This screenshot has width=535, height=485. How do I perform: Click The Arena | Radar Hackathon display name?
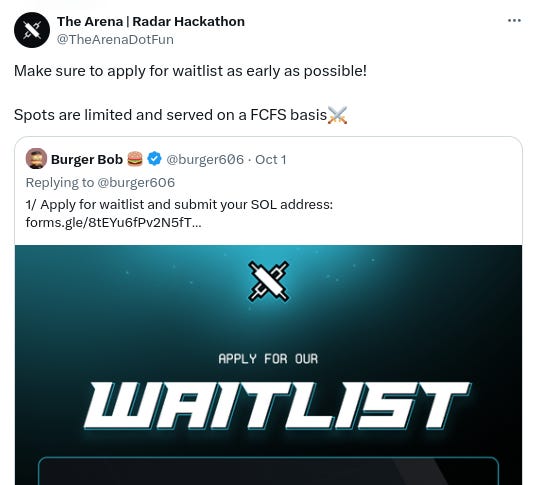point(151,22)
